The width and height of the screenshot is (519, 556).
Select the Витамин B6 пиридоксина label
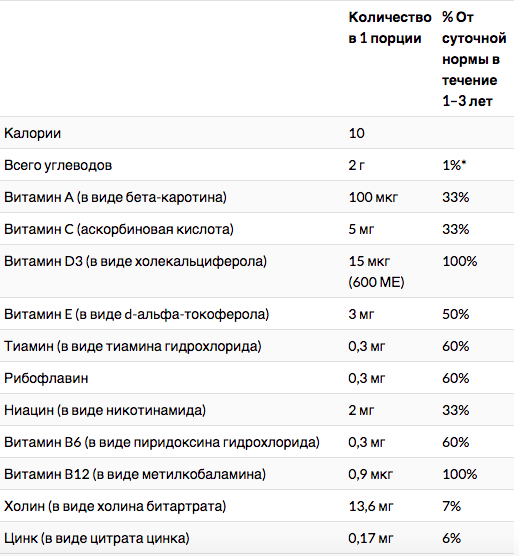pos(162,442)
